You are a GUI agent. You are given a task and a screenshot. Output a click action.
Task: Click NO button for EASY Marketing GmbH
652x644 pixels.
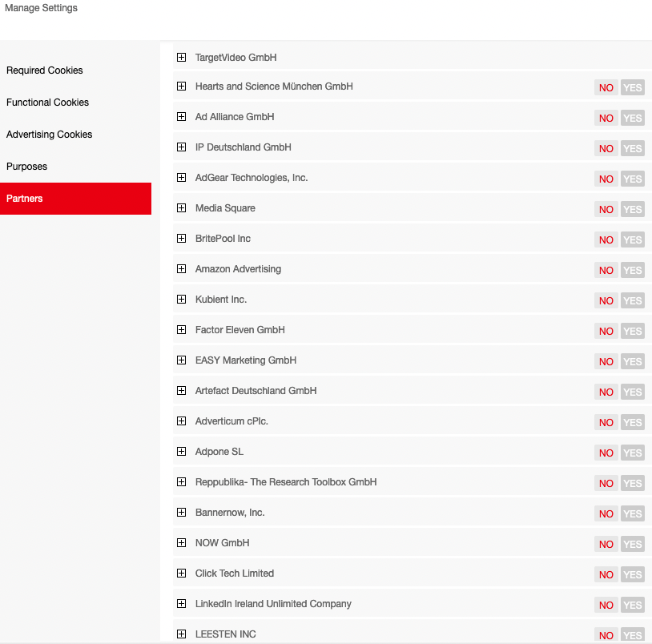(606, 362)
